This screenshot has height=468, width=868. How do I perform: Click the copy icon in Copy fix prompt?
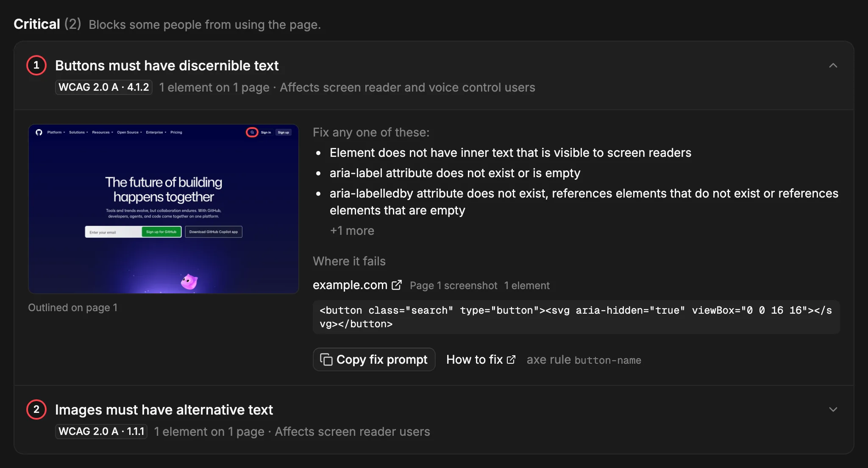point(326,359)
